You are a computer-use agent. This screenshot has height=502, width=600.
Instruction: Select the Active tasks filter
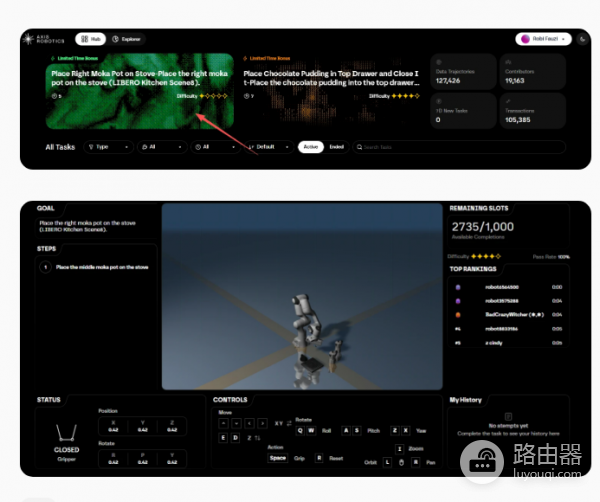click(x=310, y=147)
